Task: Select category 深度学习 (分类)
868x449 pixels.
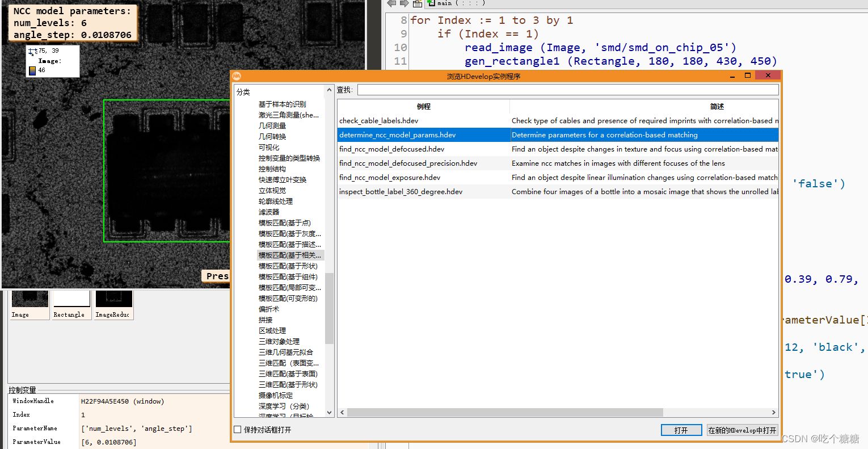Action: click(x=284, y=406)
